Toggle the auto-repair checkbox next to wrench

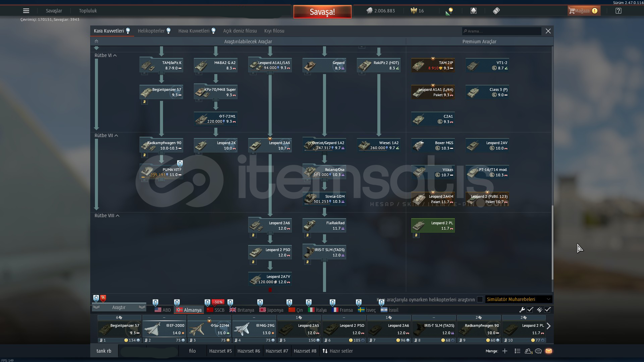[530, 310]
